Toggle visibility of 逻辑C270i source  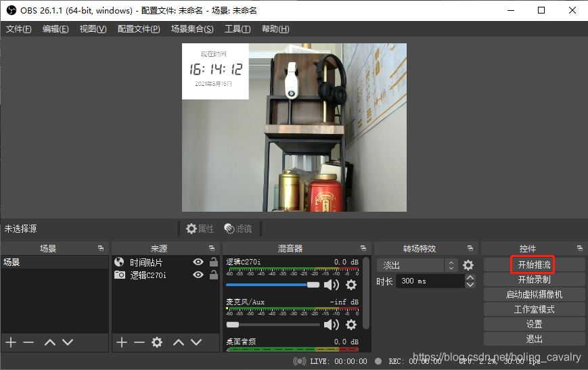(198, 275)
